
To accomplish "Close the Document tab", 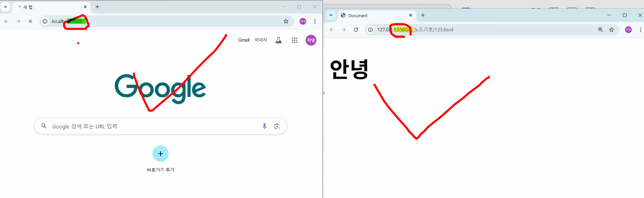I will (x=411, y=15).
